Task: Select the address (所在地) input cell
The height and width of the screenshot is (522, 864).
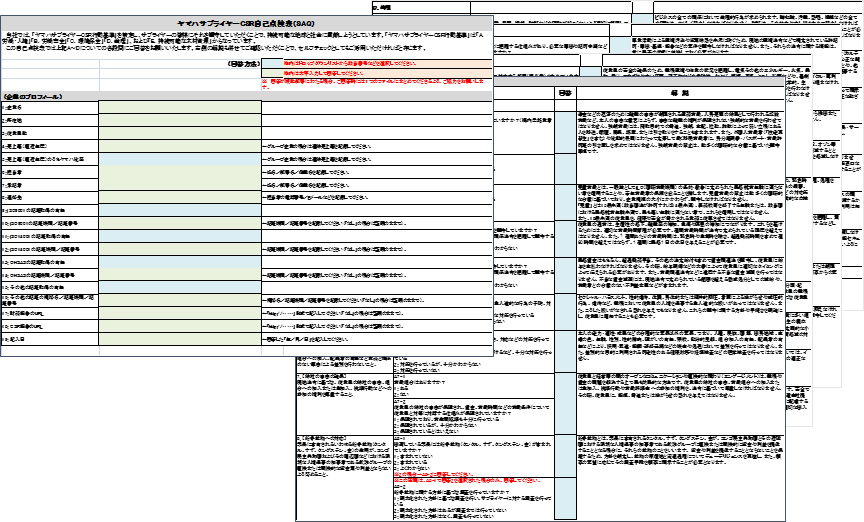Action: point(180,119)
